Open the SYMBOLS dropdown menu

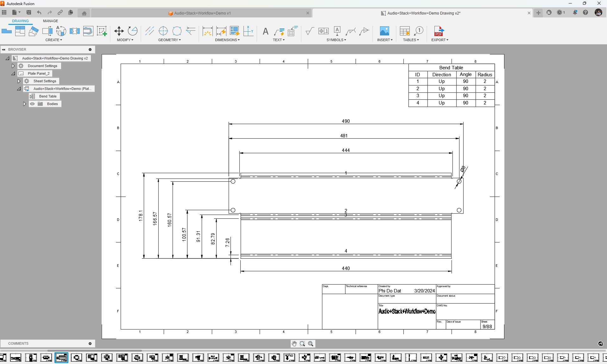(x=336, y=40)
